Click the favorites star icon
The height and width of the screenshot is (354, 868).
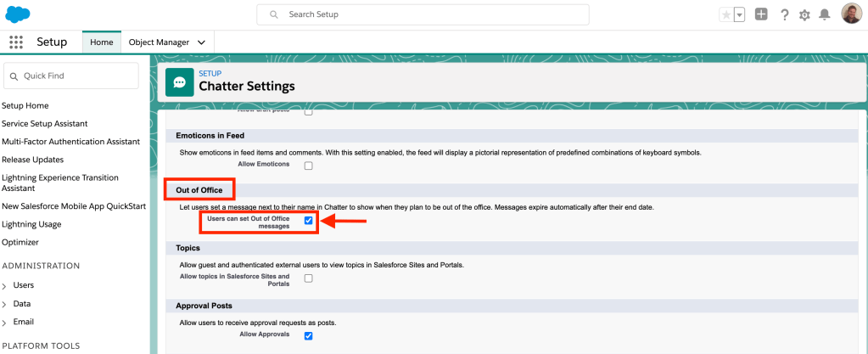[x=725, y=14]
